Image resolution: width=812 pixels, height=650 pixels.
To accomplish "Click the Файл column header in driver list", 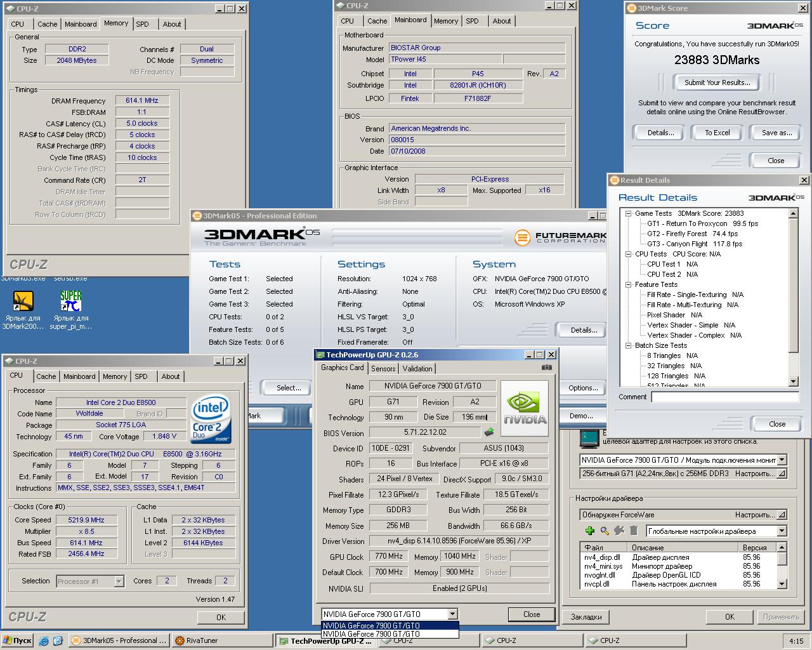I will [x=603, y=547].
